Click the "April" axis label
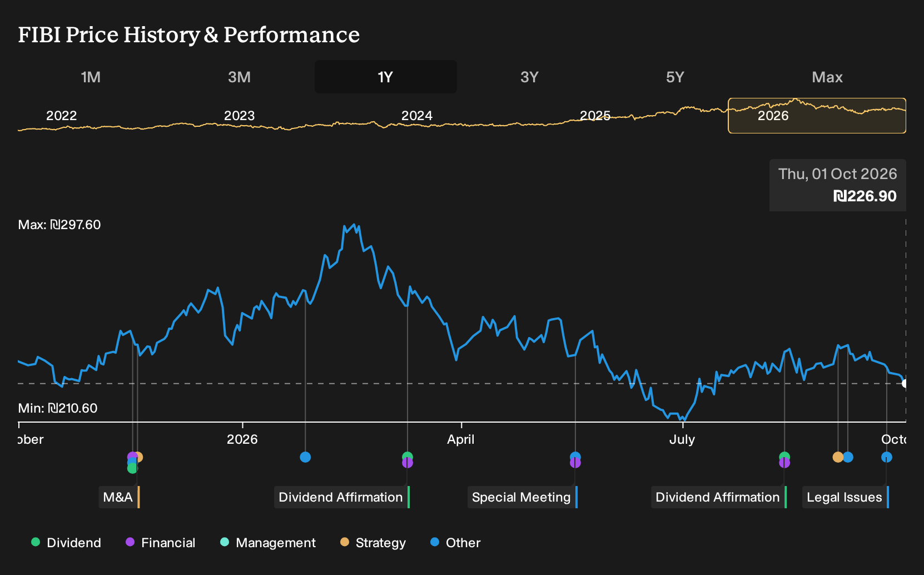 461,439
